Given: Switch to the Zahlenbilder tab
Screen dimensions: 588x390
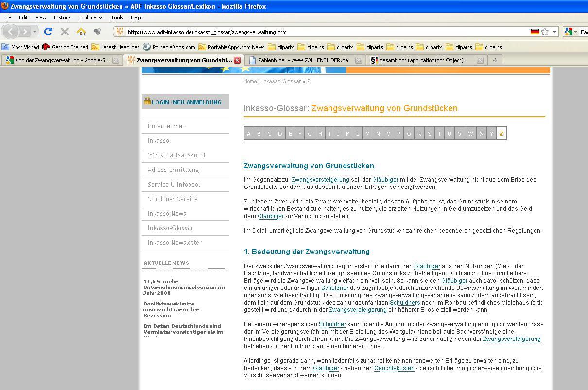Looking at the screenshot, I should [x=303, y=60].
